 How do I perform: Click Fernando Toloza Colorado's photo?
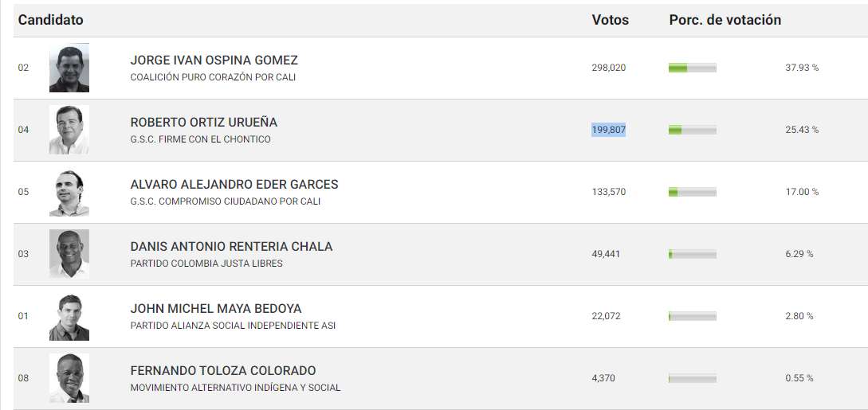tap(69, 378)
